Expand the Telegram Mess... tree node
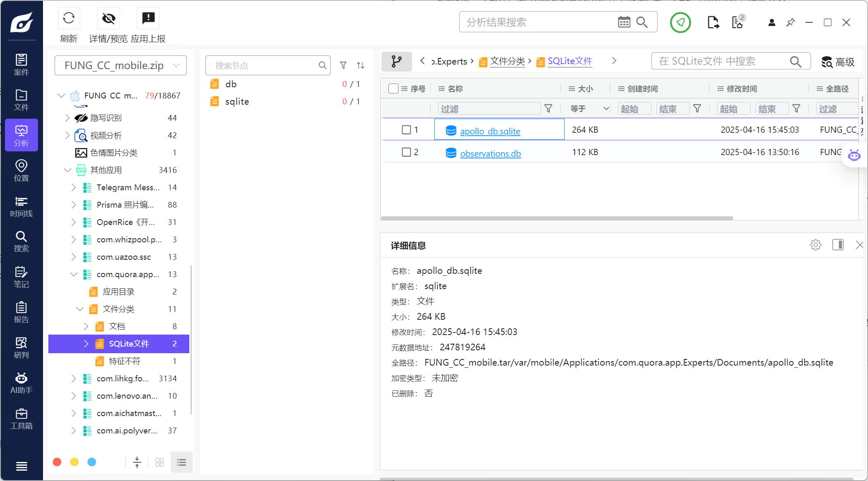This screenshot has width=868, height=481. coord(74,187)
